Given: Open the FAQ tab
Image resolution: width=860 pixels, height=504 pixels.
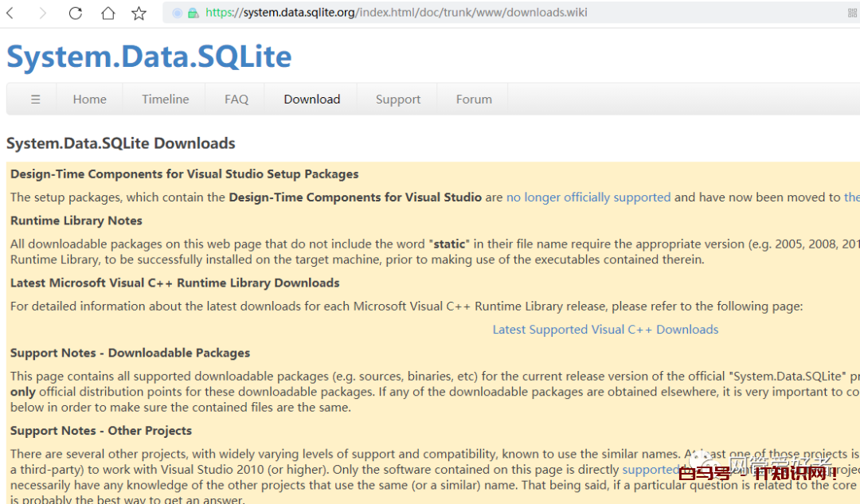Looking at the screenshot, I should pos(236,100).
